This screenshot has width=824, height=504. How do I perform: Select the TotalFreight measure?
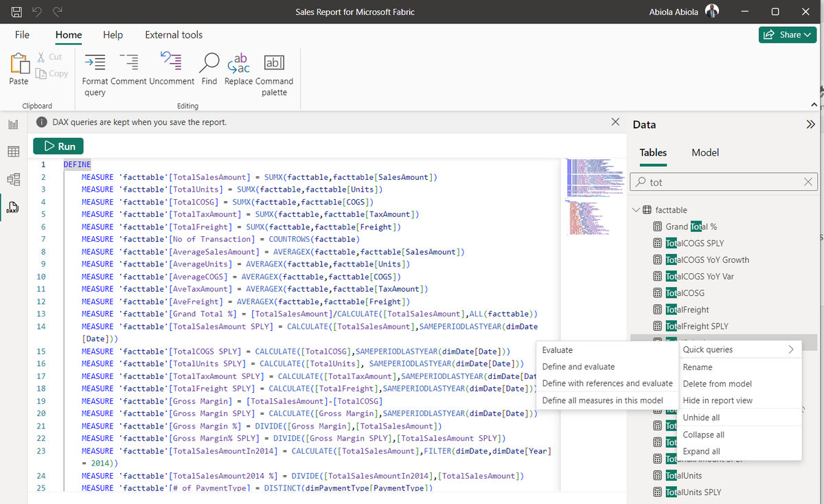687,310
